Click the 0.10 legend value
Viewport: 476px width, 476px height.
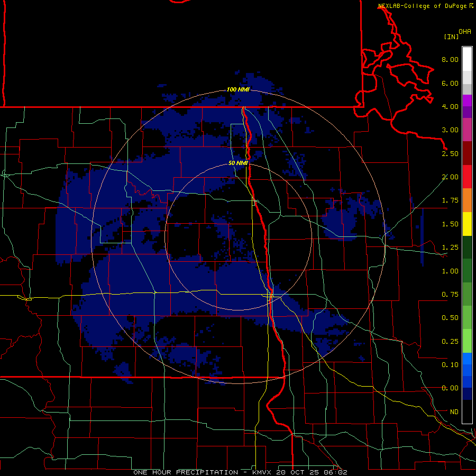[x=450, y=365]
